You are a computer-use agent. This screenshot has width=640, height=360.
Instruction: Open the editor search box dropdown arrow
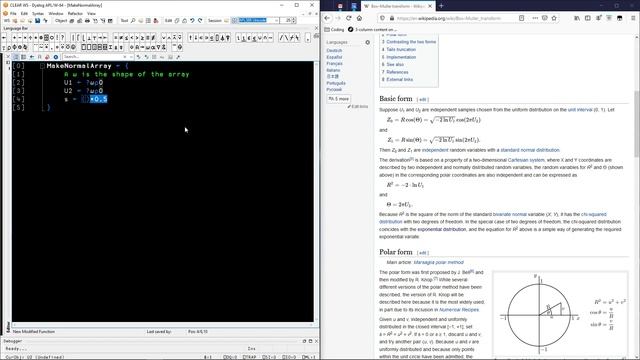tap(131, 57)
